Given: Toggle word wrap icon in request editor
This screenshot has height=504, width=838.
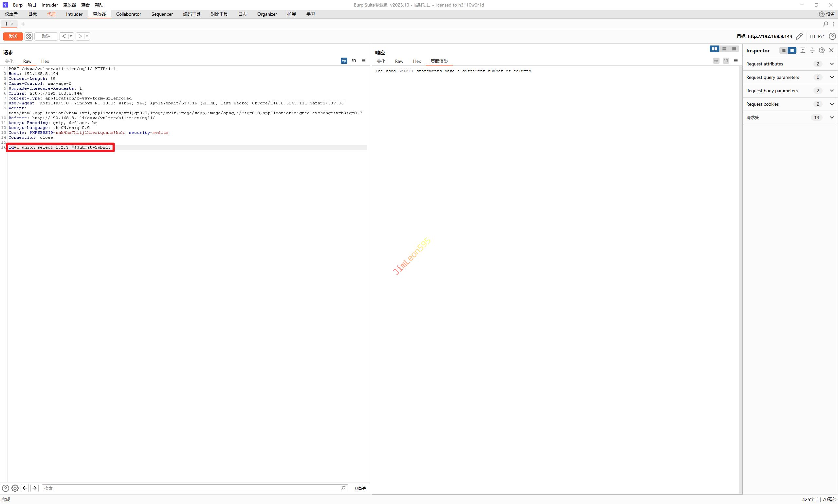Looking at the screenshot, I should click(344, 61).
